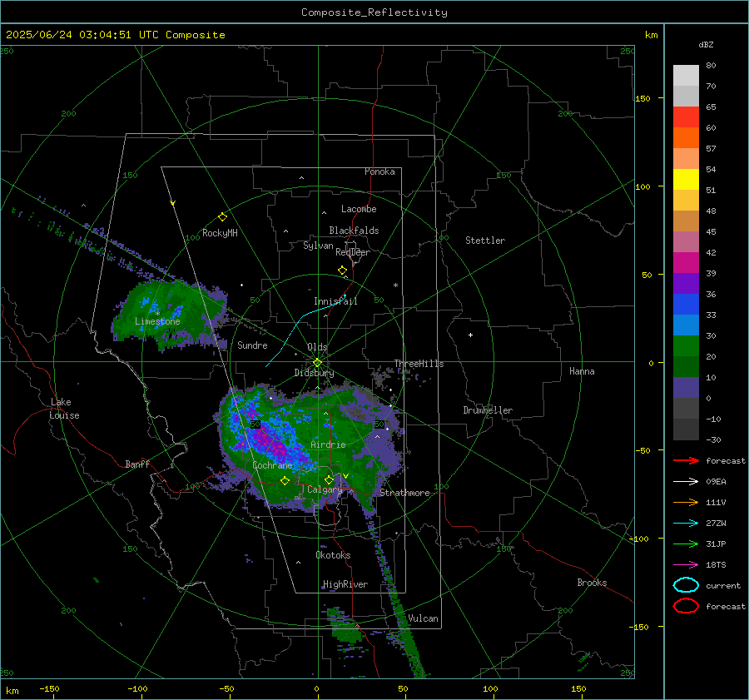Select the magenta 18TS arrow legend icon

click(x=686, y=565)
